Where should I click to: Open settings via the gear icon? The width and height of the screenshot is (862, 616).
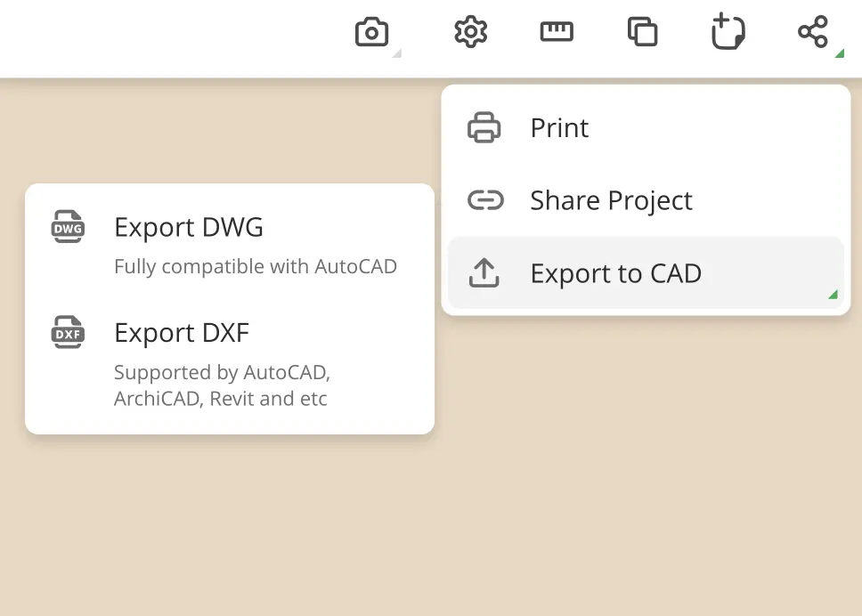(x=470, y=33)
